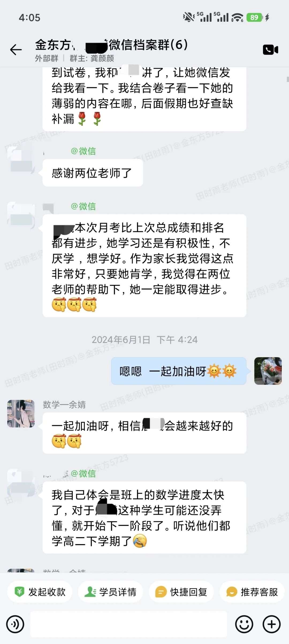Viewport: 289px width, 644px height.
Task: Start a video call via the camera-phone icon
Action: (271, 50)
